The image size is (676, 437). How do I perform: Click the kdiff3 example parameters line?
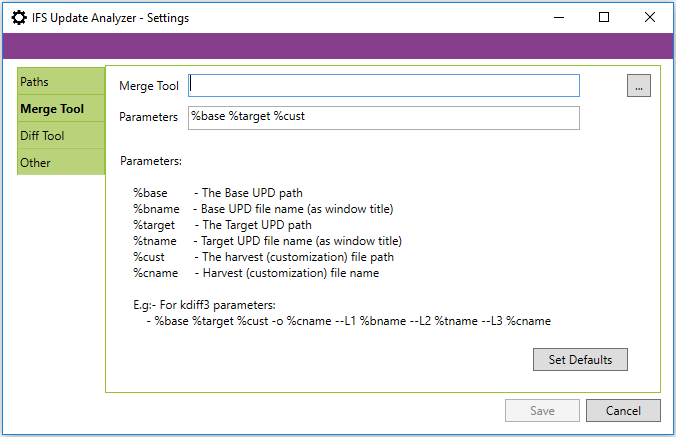tap(349, 321)
